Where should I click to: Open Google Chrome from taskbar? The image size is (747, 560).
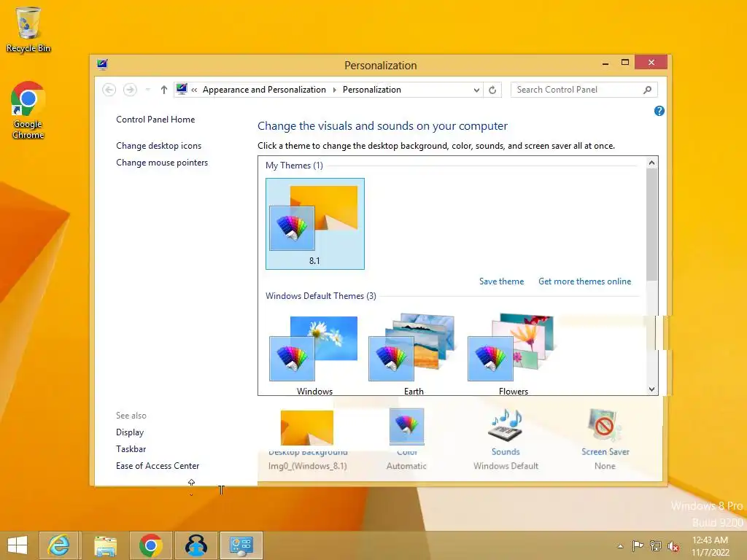click(x=150, y=545)
